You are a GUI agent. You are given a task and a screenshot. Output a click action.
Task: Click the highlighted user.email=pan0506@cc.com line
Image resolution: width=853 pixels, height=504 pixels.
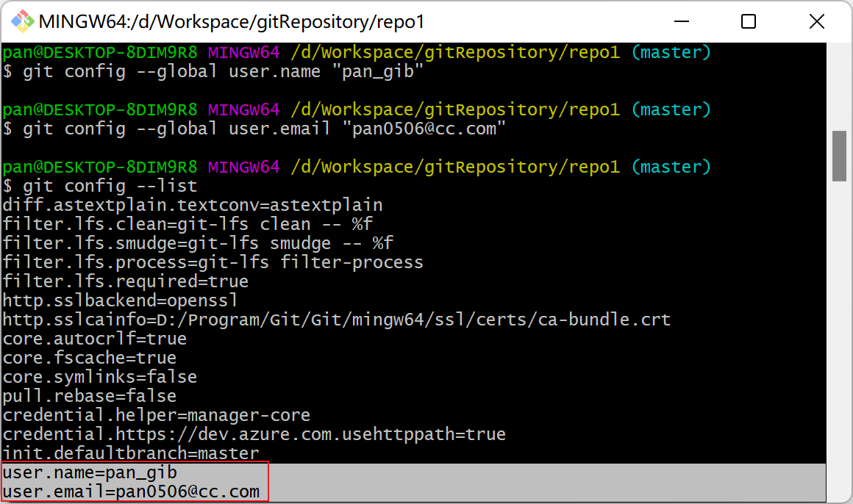[x=131, y=492]
